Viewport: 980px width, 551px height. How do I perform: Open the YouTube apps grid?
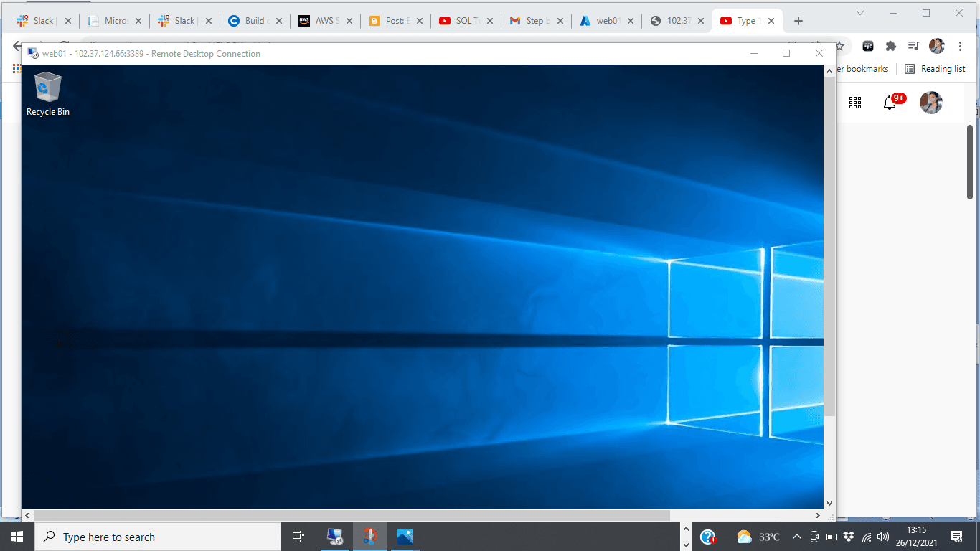(x=855, y=103)
